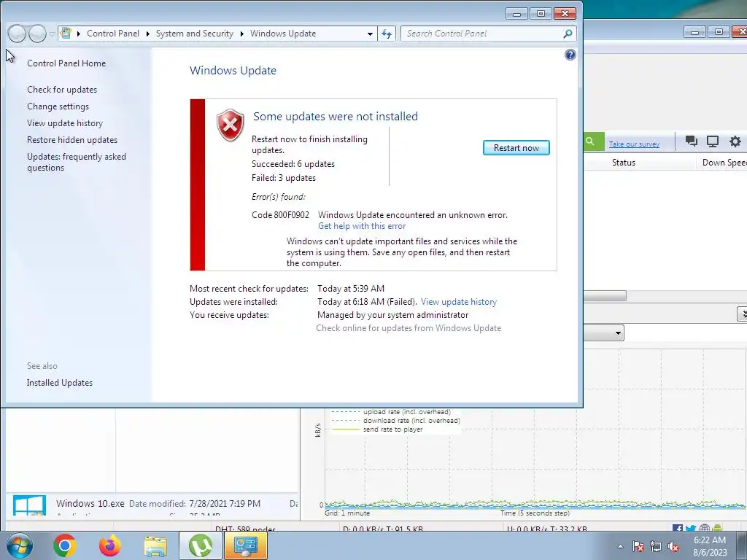Click the red shield error icon
The width and height of the screenshot is (747, 560).
pos(230,125)
